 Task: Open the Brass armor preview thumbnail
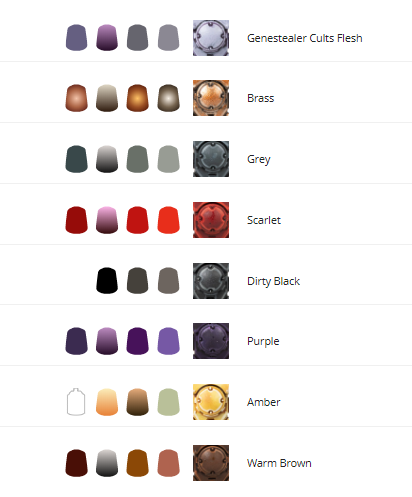coord(211,98)
